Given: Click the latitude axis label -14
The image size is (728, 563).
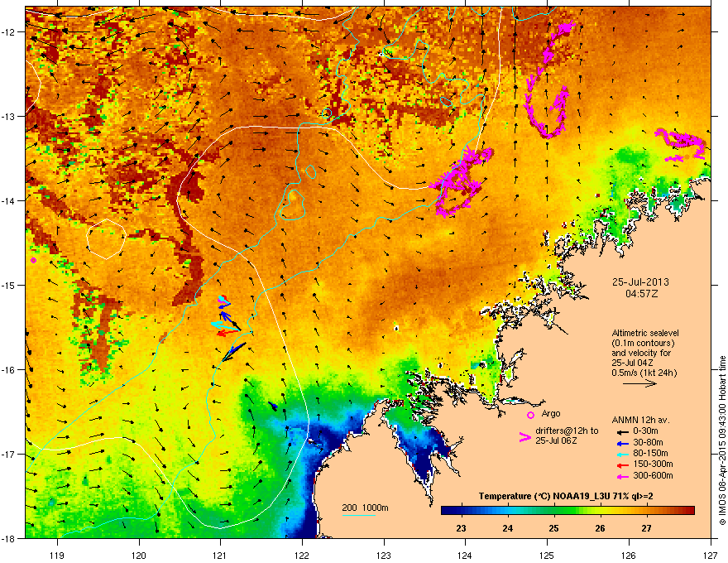Looking at the screenshot, I should [8, 200].
